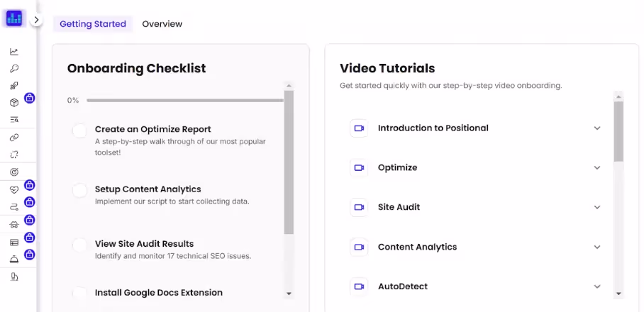Image resolution: width=644 pixels, height=312 pixels.
Task: Open the Site Audit tutorial title
Action: tap(399, 207)
